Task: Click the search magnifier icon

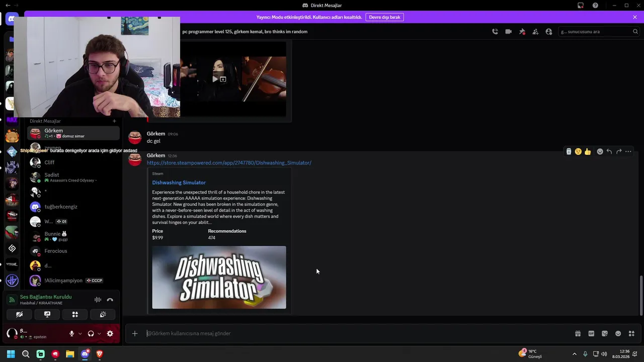Action: pos(635,32)
